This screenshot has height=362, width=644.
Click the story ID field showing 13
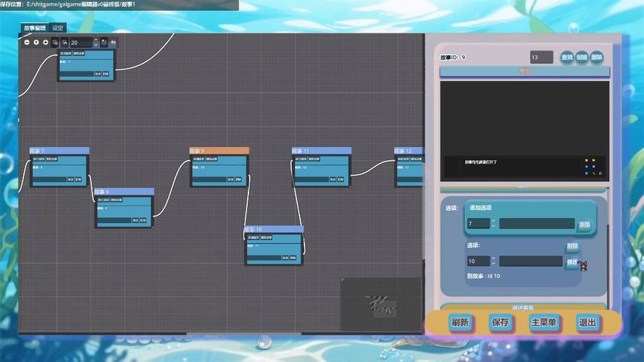[x=541, y=57]
